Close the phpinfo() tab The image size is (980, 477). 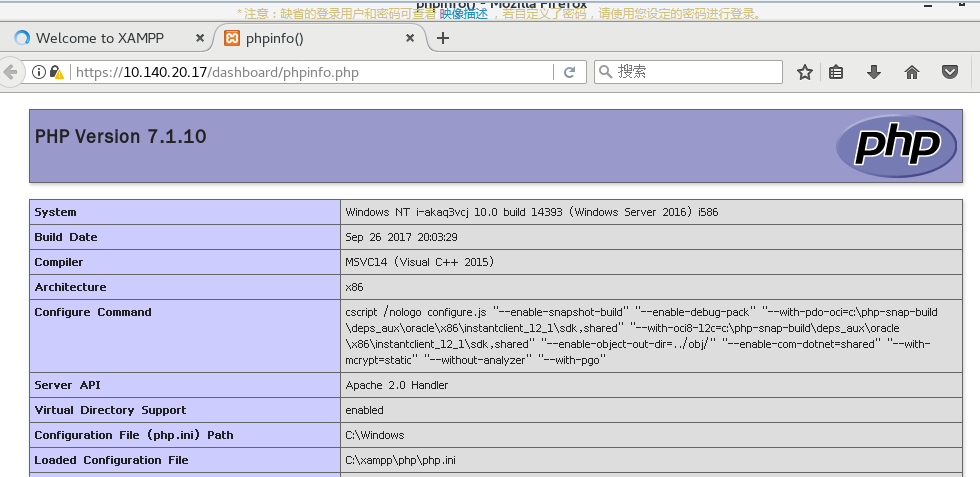(410, 38)
